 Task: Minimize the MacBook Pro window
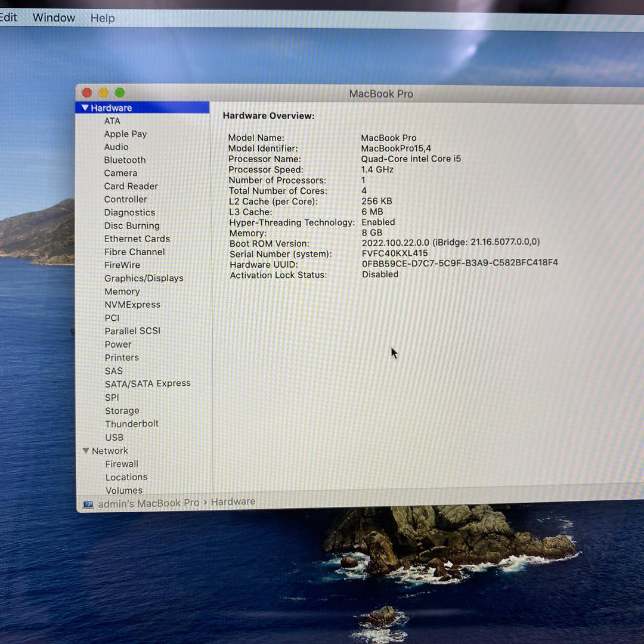pyautogui.click(x=103, y=93)
